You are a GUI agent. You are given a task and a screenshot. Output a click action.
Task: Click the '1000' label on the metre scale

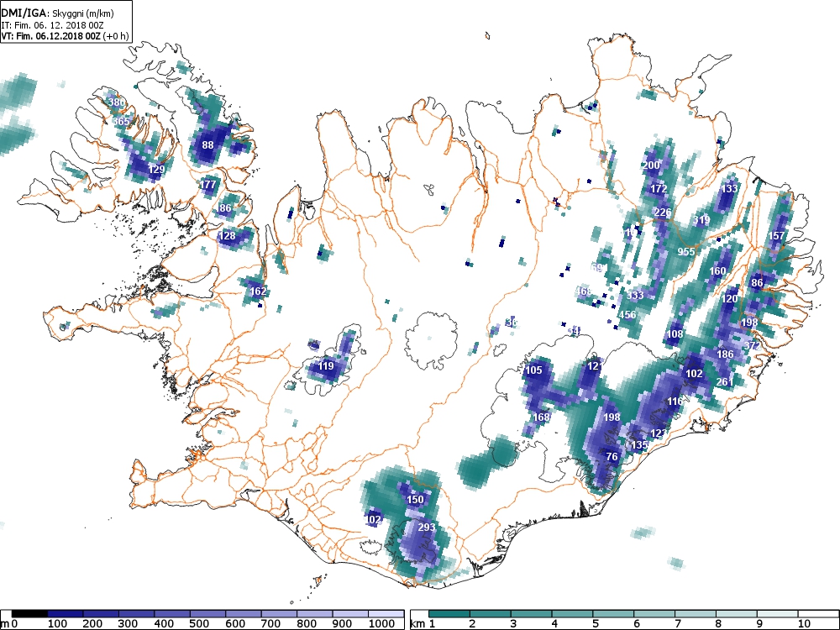tap(381, 623)
